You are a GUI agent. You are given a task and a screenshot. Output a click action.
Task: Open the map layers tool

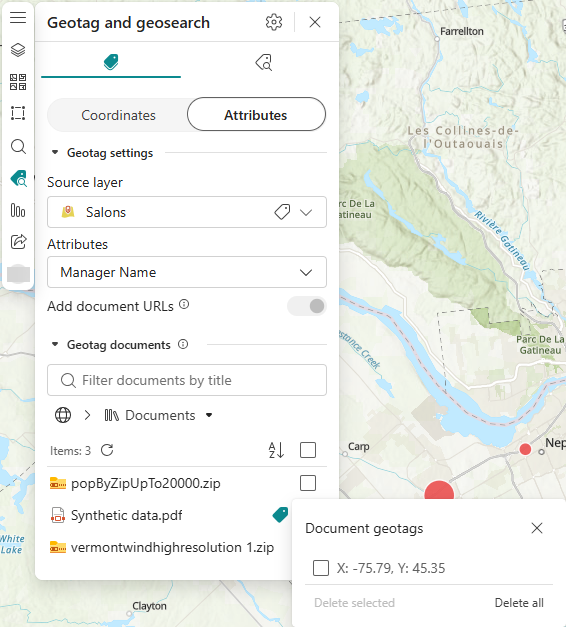click(x=18, y=50)
